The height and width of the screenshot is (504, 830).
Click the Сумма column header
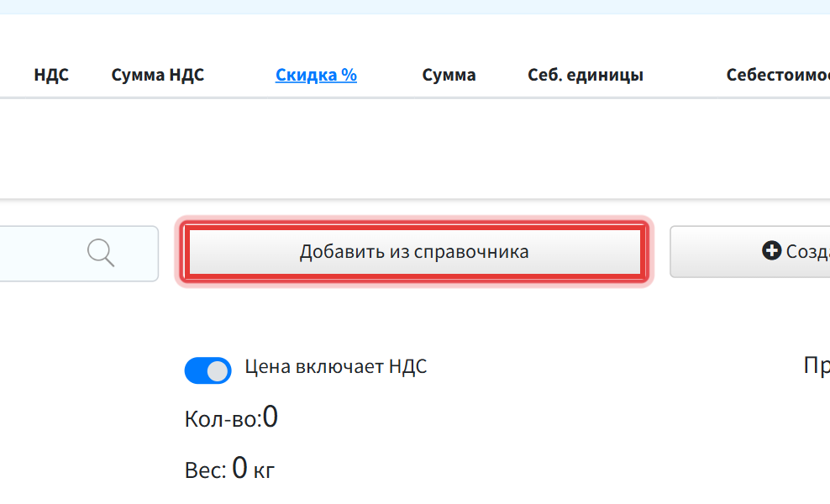[x=449, y=75]
